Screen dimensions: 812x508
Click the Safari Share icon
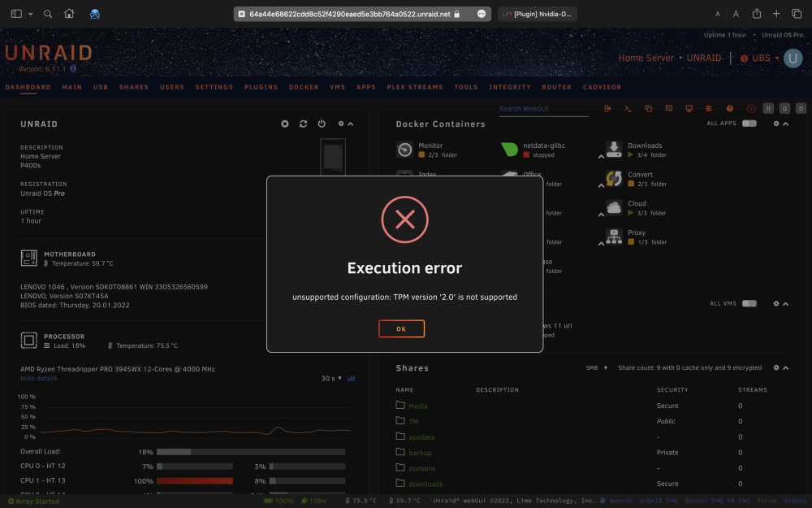coord(757,14)
